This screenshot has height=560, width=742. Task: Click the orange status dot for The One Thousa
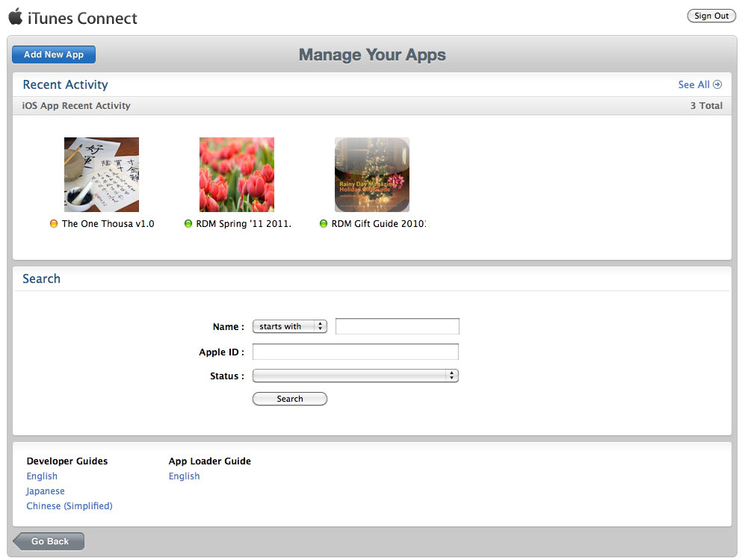coord(54,224)
